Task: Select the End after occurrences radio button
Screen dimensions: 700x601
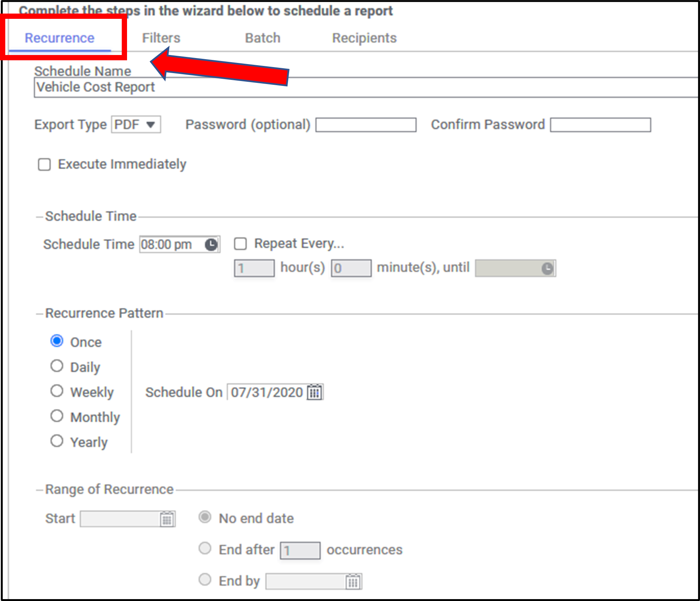Action: pyautogui.click(x=205, y=548)
